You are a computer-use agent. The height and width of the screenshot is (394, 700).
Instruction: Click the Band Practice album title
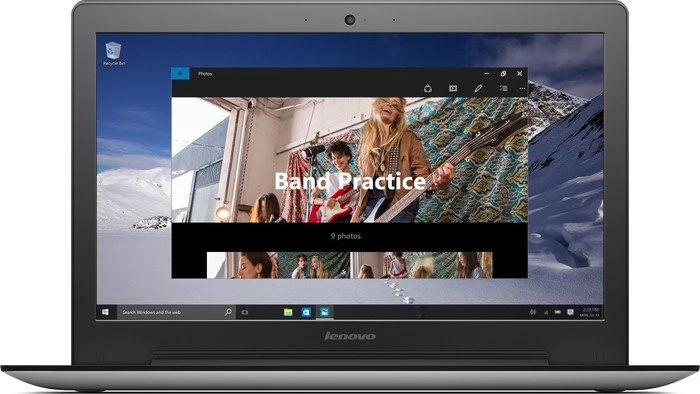point(350,181)
